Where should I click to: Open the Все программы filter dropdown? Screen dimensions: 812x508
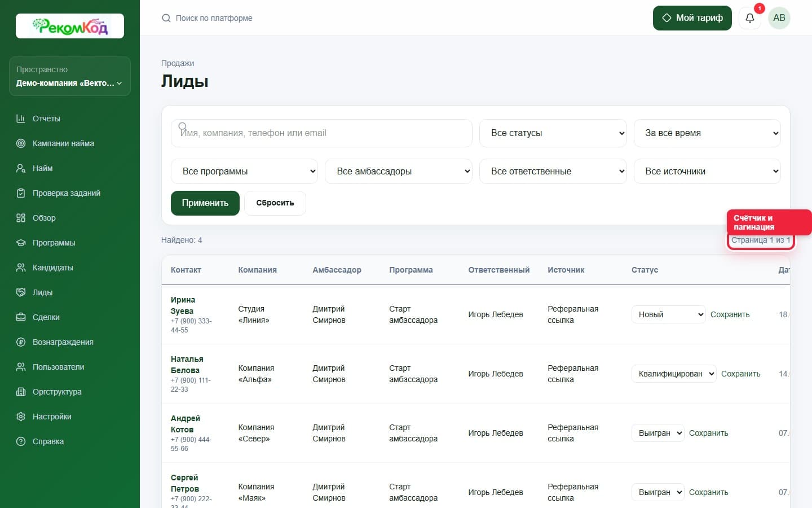tap(244, 171)
